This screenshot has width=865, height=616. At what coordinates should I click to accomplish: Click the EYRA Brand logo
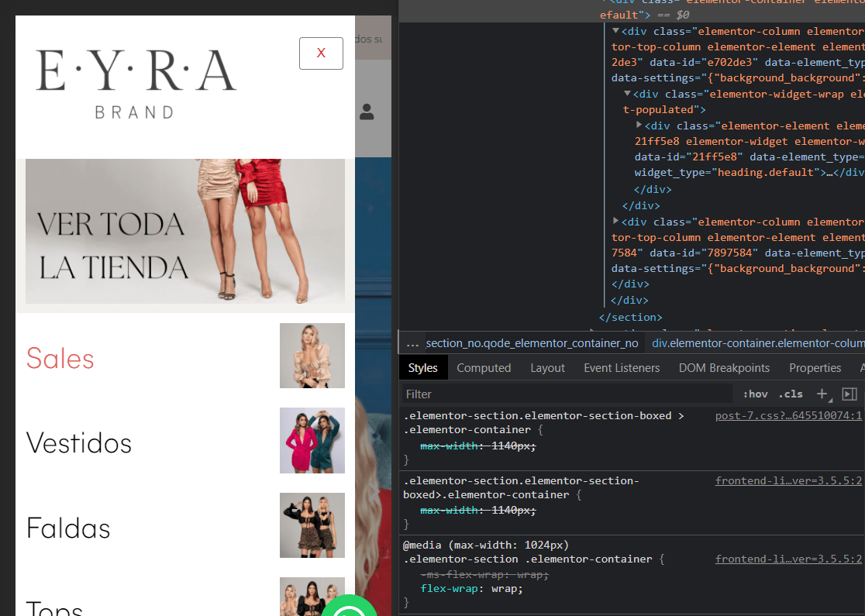[136, 84]
